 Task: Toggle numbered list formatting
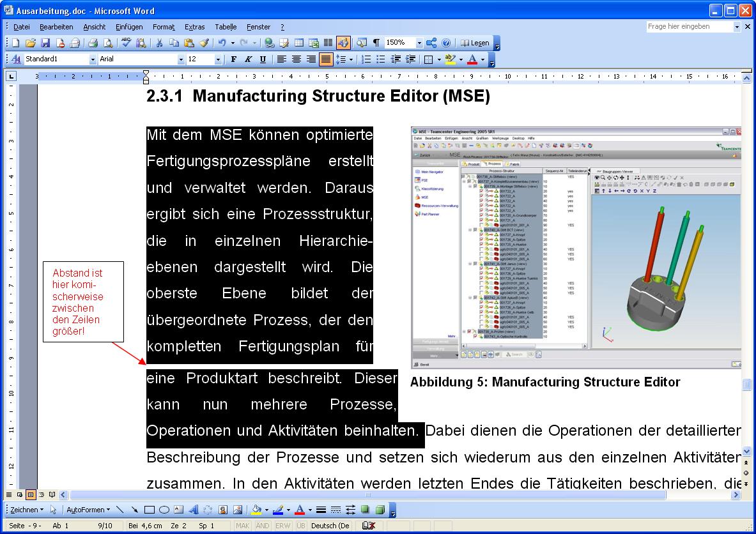[x=366, y=59]
